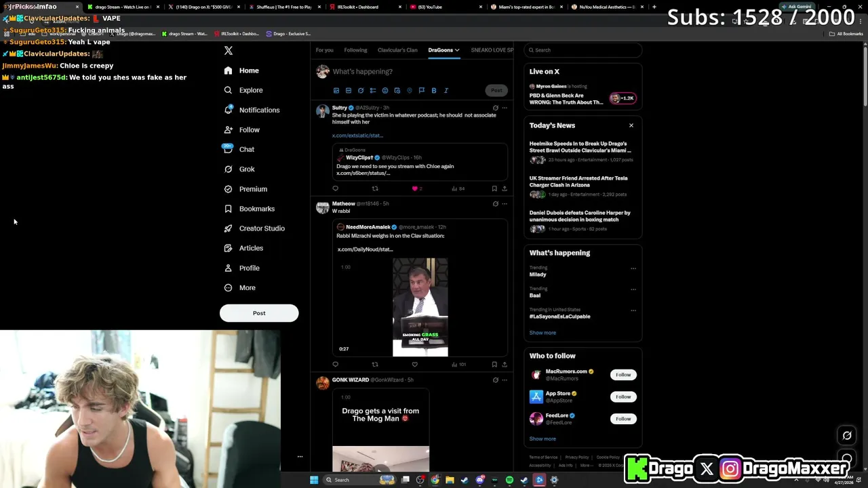Image resolution: width=868 pixels, height=488 pixels.
Task: Click the add media icon in composer
Action: (x=336, y=91)
